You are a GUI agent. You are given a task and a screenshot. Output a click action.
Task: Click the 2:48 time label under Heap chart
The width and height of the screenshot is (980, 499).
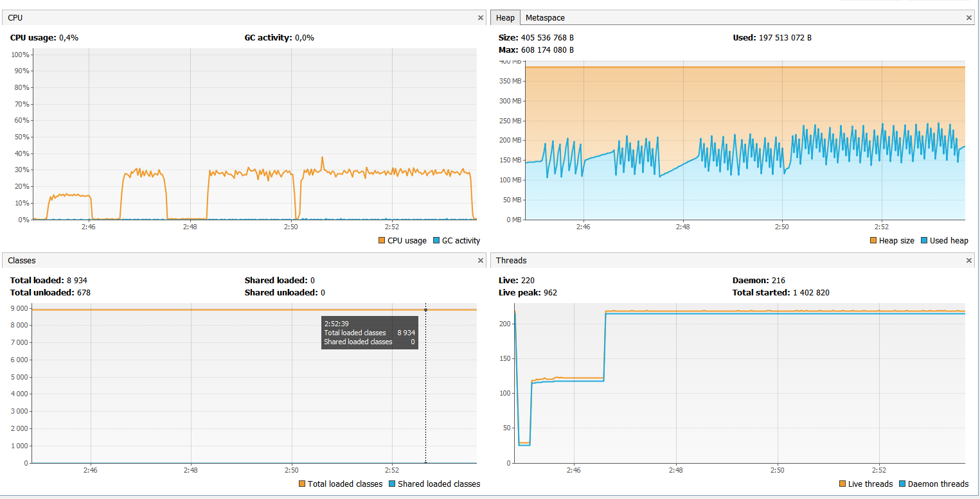pos(682,227)
